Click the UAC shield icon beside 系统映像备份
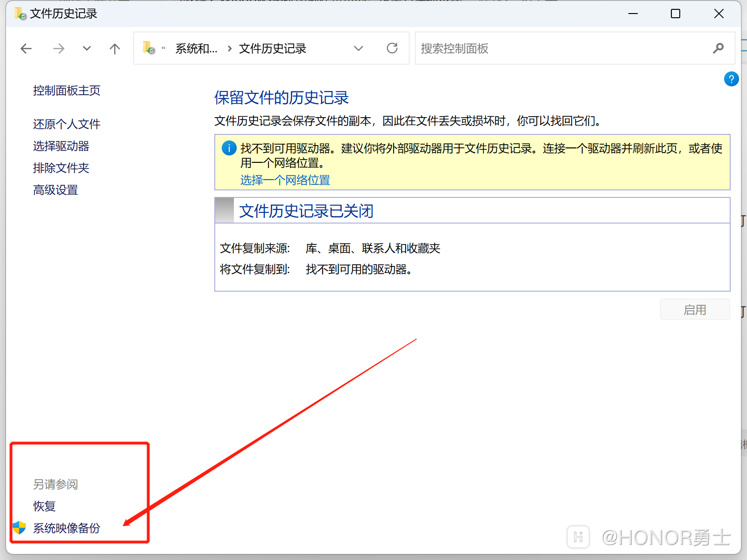 tap(19, 528)
